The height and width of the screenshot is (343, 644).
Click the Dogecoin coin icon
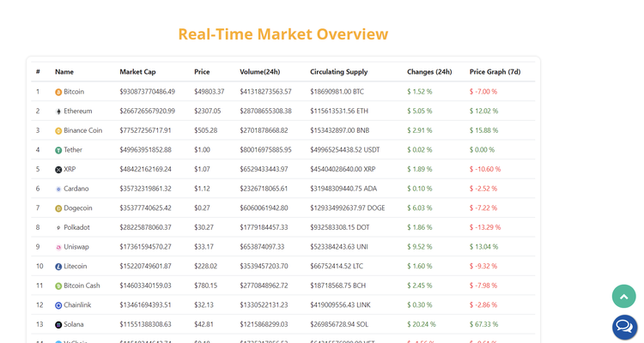[58, 208]
